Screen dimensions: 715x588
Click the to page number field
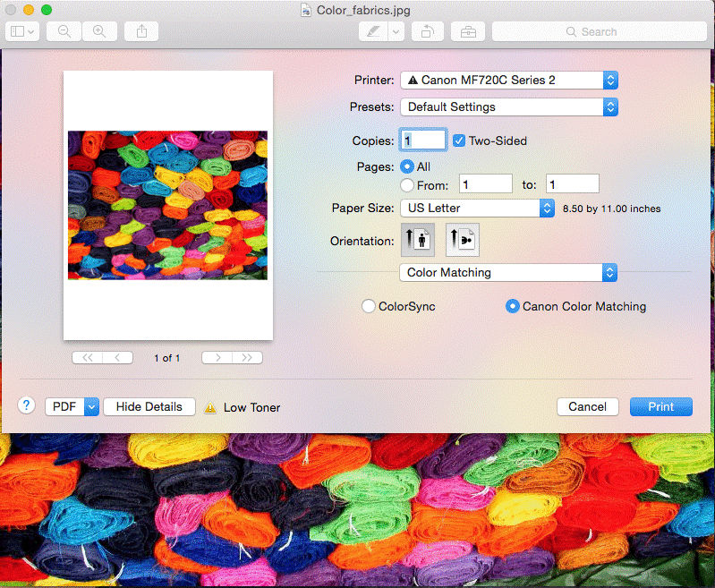click(x=573, y=184)
